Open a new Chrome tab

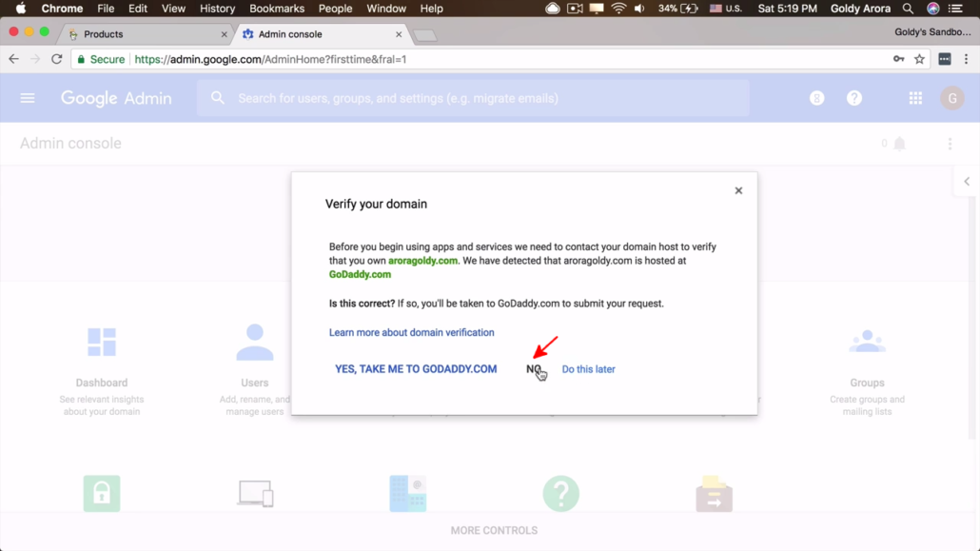point(425,35)
